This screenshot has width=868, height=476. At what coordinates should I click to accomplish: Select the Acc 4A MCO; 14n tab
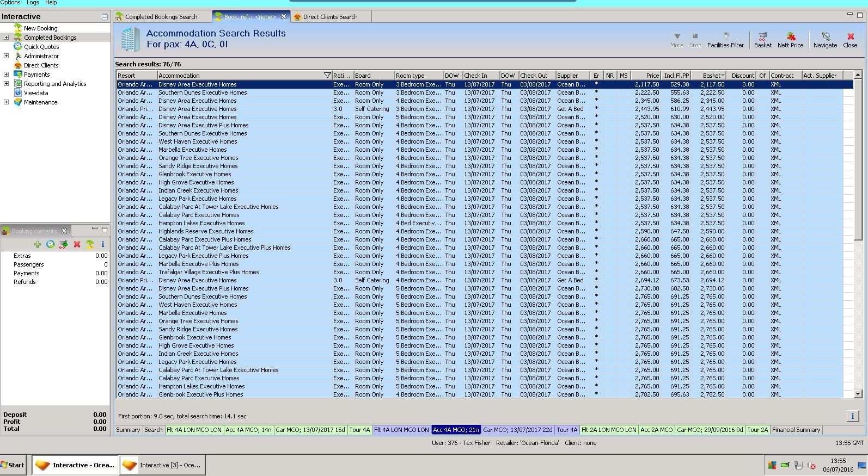click(x=248, y=430)
